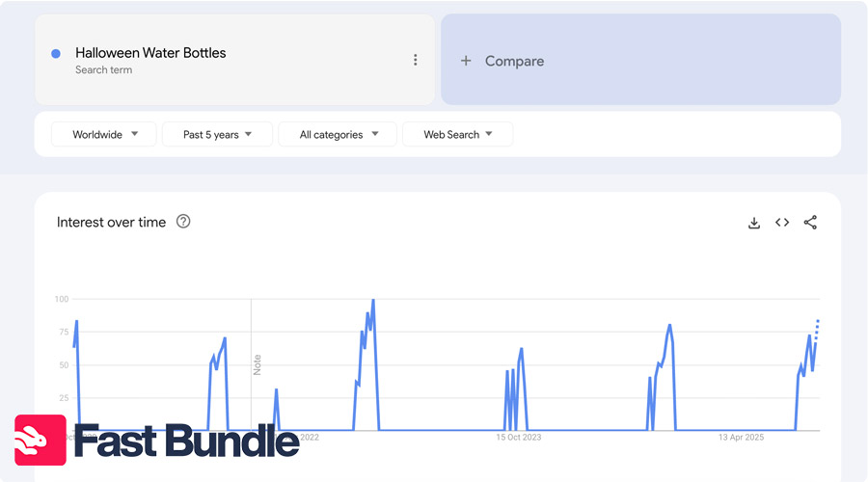Open the help icon next to Interest over time
The width and height of the screenshot is (868, 482).
click(183, 222)
